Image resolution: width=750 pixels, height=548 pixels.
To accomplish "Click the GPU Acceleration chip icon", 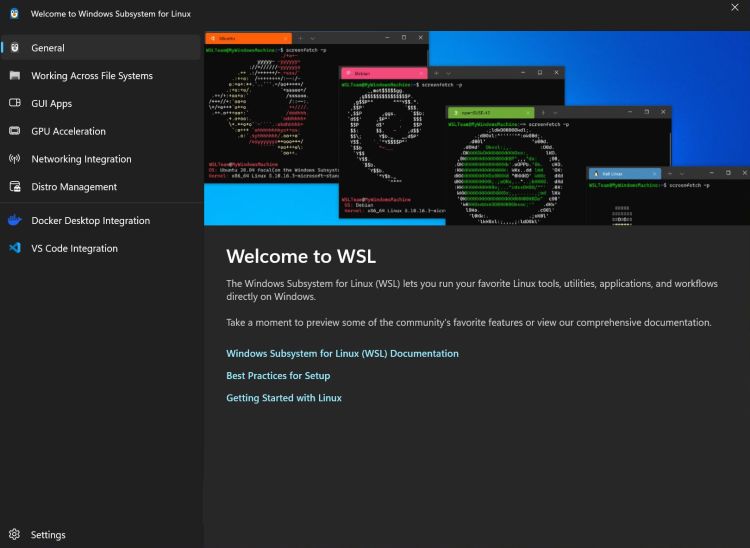I will [14, 131].
